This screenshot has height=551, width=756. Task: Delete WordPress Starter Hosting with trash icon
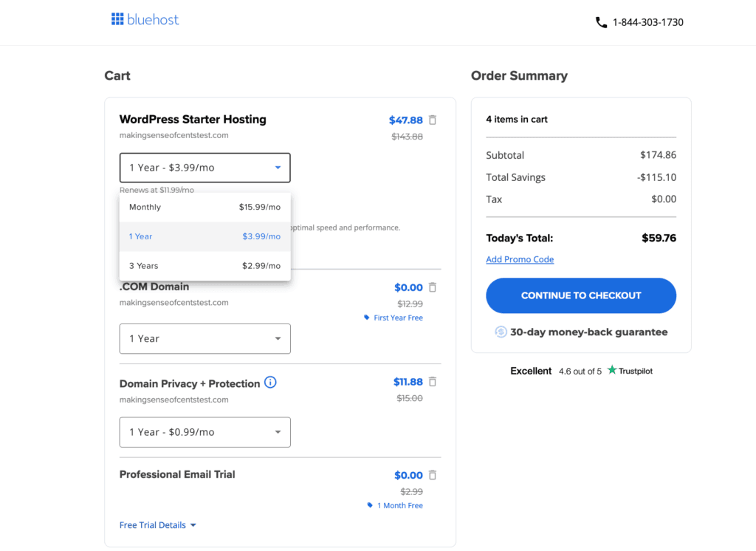433,120
